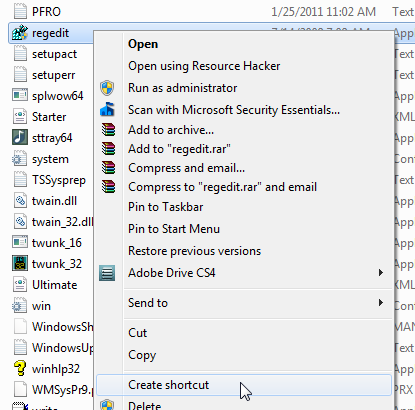Click the Ultimate file name

[54, 285]
